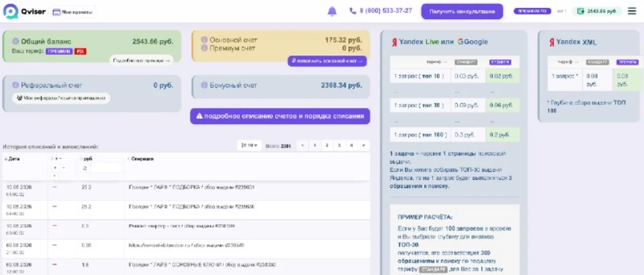Click 1 запрос ( топ 10 ) row label
The height and width of the screenshot is (275, 644).
click(419, 76)
